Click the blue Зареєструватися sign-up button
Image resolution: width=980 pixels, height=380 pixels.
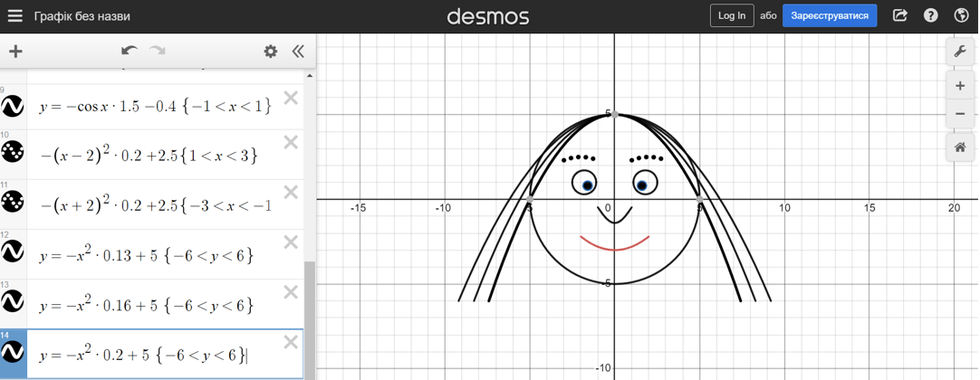point(829,15)
